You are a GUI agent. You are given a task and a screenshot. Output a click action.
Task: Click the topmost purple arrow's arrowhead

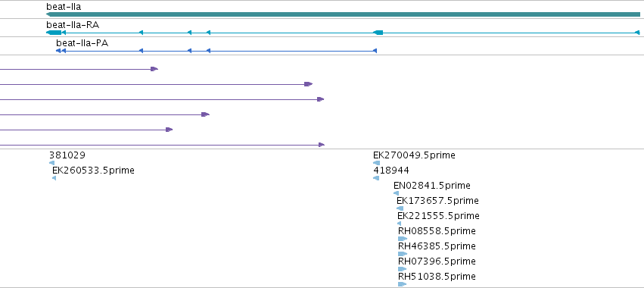click(x=154, y=69)
